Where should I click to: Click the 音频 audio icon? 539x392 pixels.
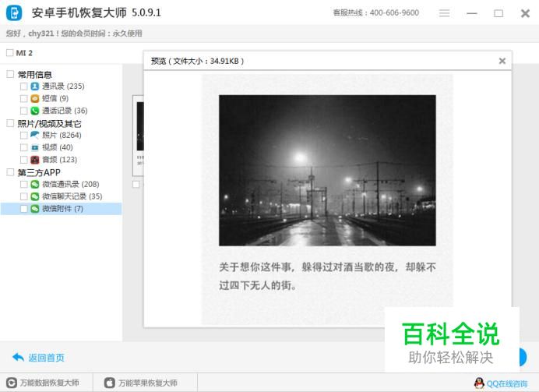tap(35, 160)
